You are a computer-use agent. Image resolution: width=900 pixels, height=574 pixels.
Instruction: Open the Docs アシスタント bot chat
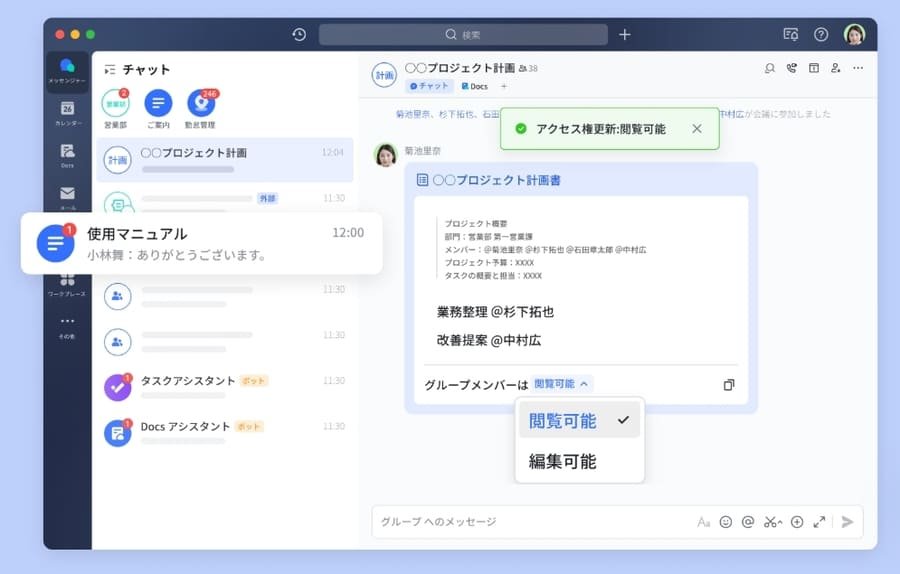(x=224, y=433)
